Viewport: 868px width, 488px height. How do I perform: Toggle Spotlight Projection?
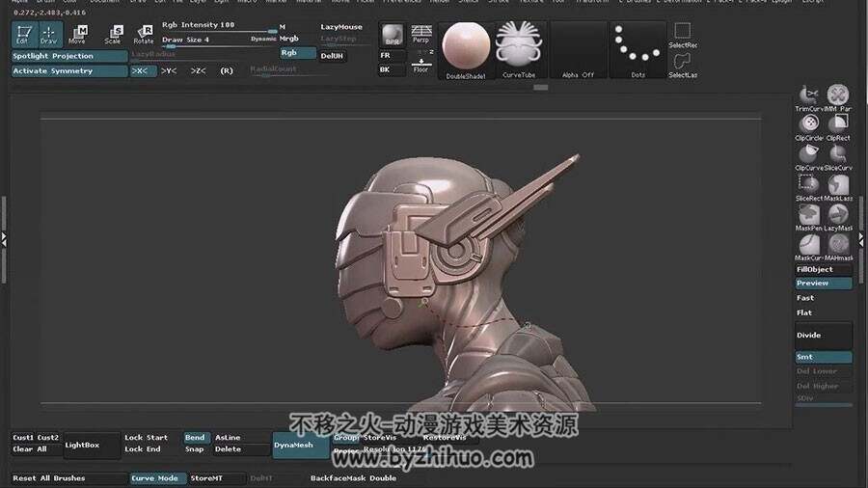coord(69,56)
